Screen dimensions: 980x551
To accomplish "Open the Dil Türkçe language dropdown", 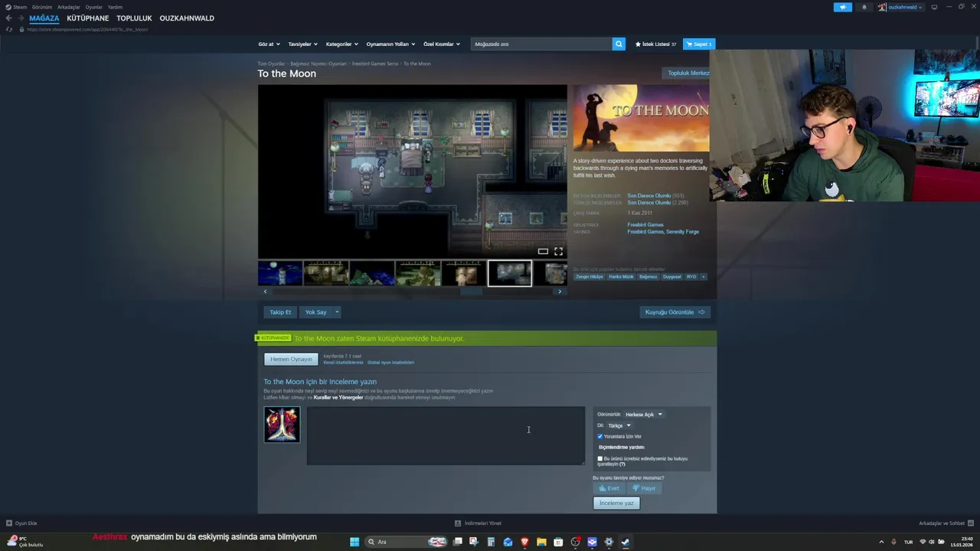I will click(x=619, y=425).
